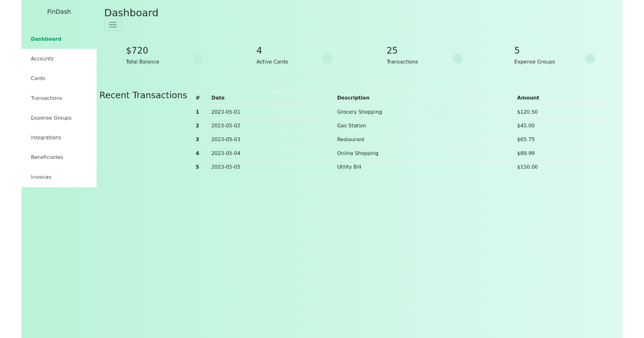
Task: Click the hamburger menu icon below Dashboard heading
Action: pyautogui.click(x=113, y=25)
